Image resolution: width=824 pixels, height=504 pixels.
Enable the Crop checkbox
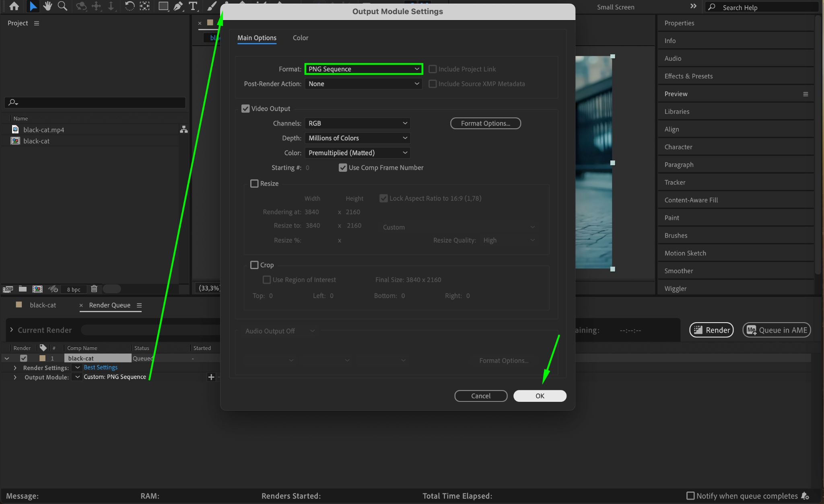[x=254, y=265]
